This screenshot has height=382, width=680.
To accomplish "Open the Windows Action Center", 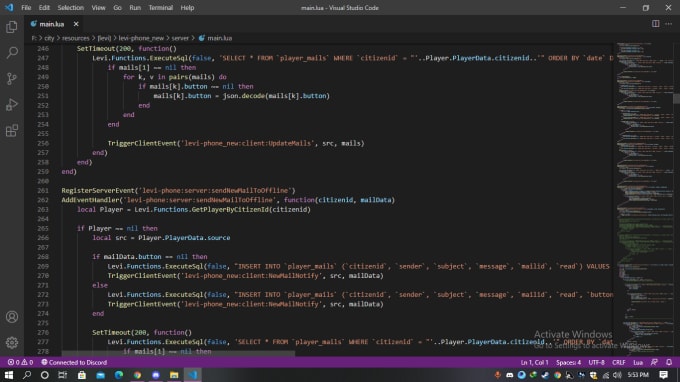I will coord(664,375).
